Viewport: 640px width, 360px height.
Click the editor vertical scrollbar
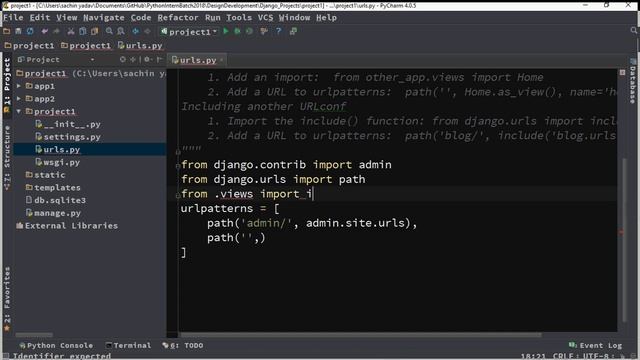tap(623, 240)
